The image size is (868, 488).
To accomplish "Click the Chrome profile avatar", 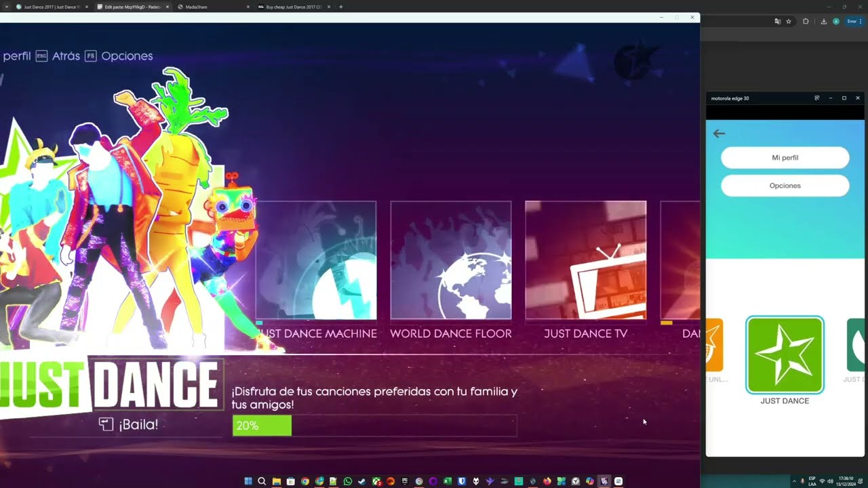I will (835, 21).
